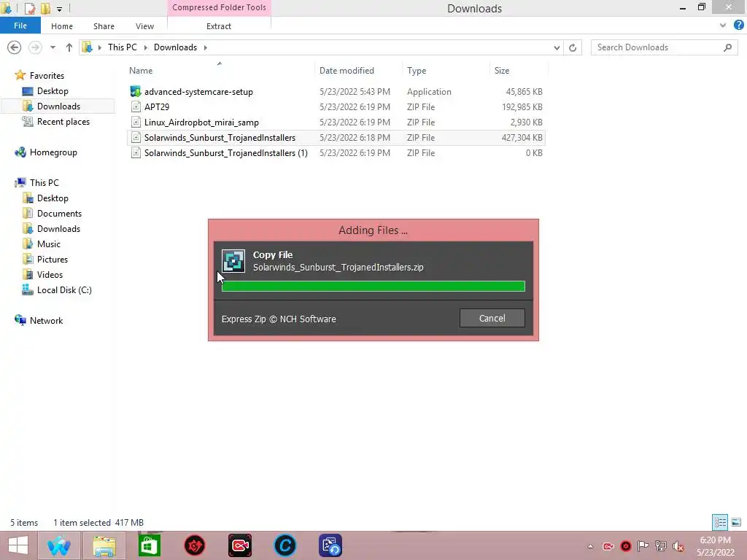This screenshot has height=560, width=747.
Task: Open the View ribbon tab
Action: click(144, 26)
